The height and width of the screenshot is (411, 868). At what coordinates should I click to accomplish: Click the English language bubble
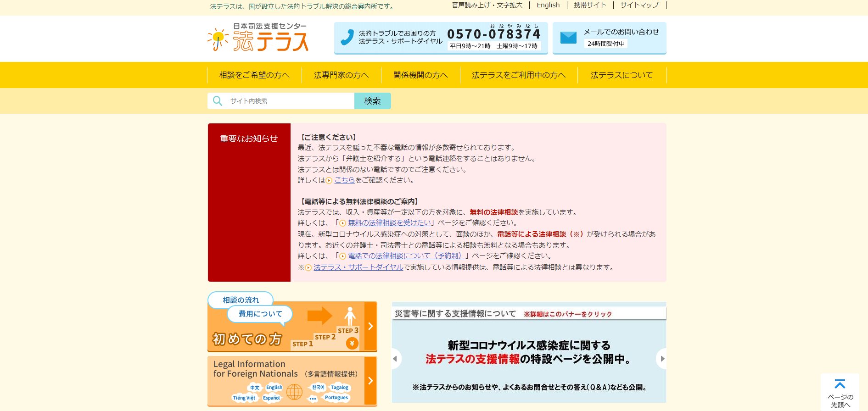274,388
